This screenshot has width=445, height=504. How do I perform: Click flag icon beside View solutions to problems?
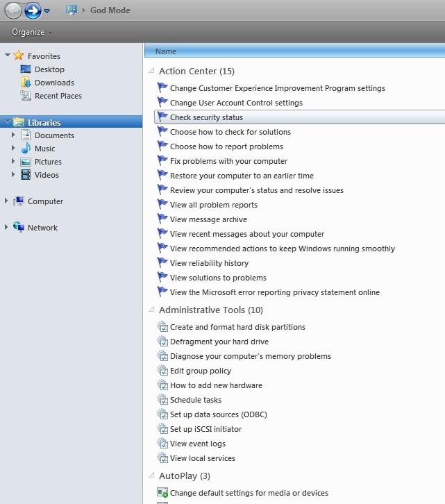(x=162, y=277)
